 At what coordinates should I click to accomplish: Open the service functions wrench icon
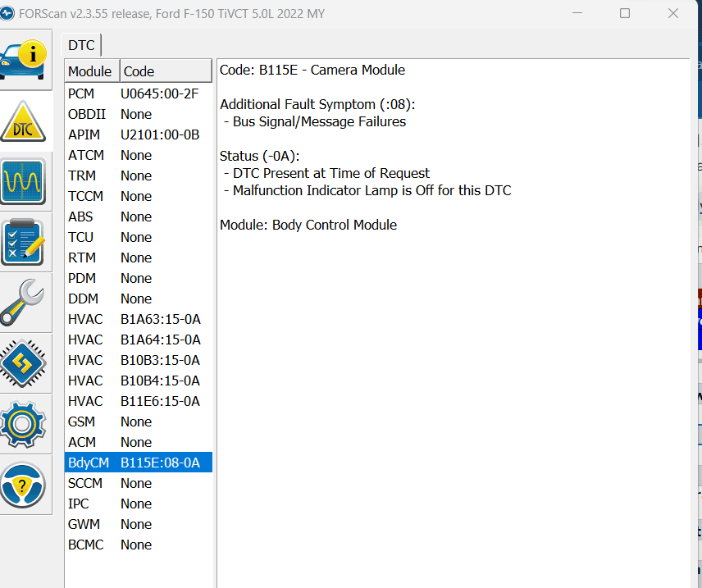pyautogui.click(x=25, y=303)
